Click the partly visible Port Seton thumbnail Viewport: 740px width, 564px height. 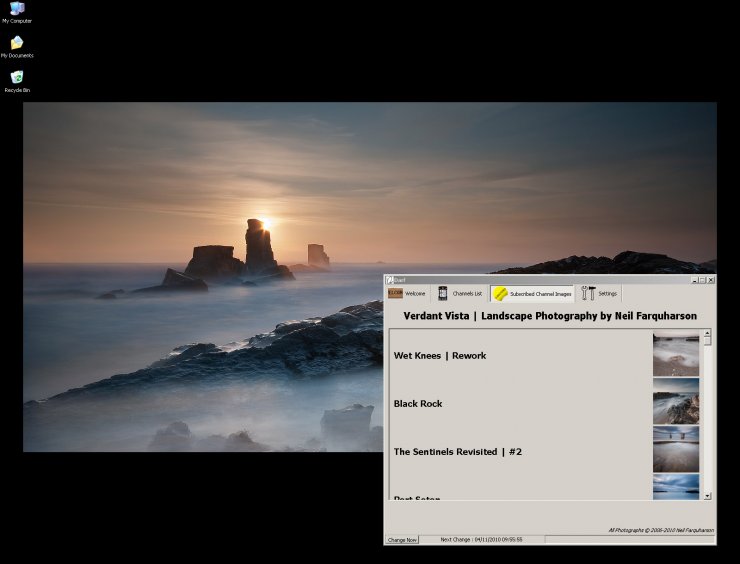point(676,487)
